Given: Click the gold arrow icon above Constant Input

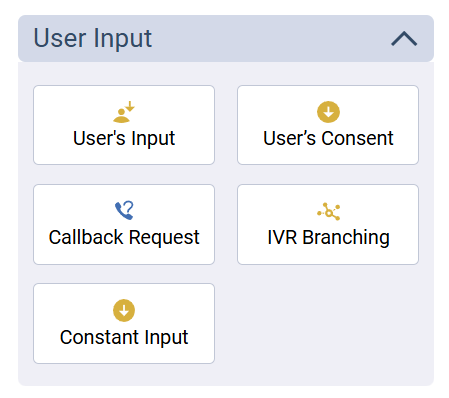Looking at the screenshot, I should [x=124, y=310].
